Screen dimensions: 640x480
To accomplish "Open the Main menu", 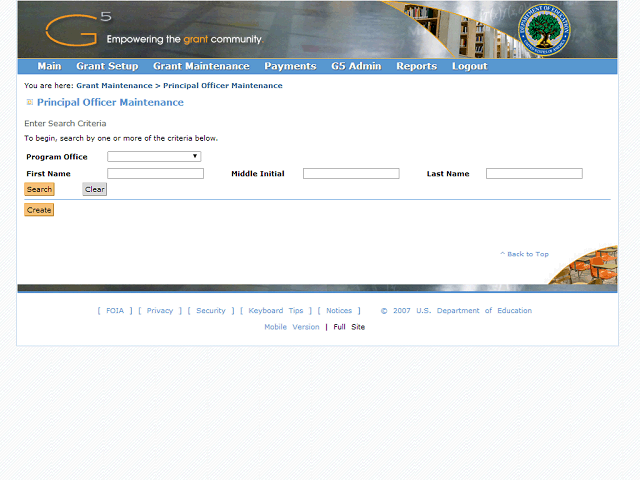I will coord(49,66).
